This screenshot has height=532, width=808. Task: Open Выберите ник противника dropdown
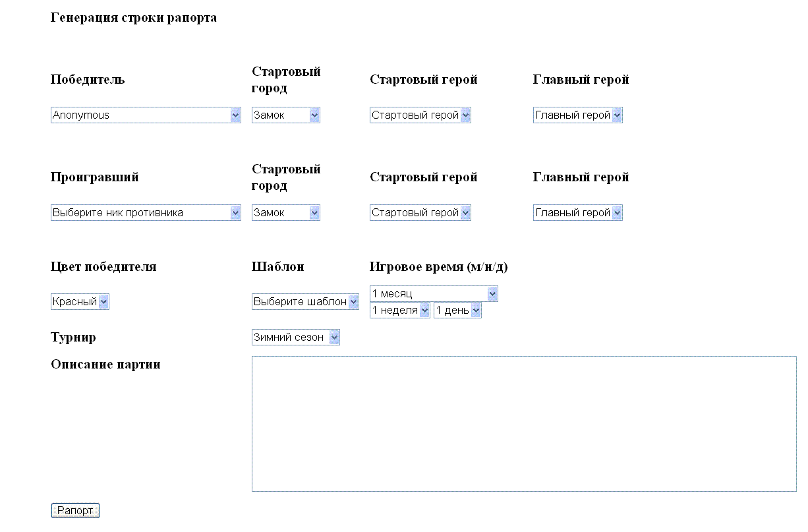tap(146, 213)
